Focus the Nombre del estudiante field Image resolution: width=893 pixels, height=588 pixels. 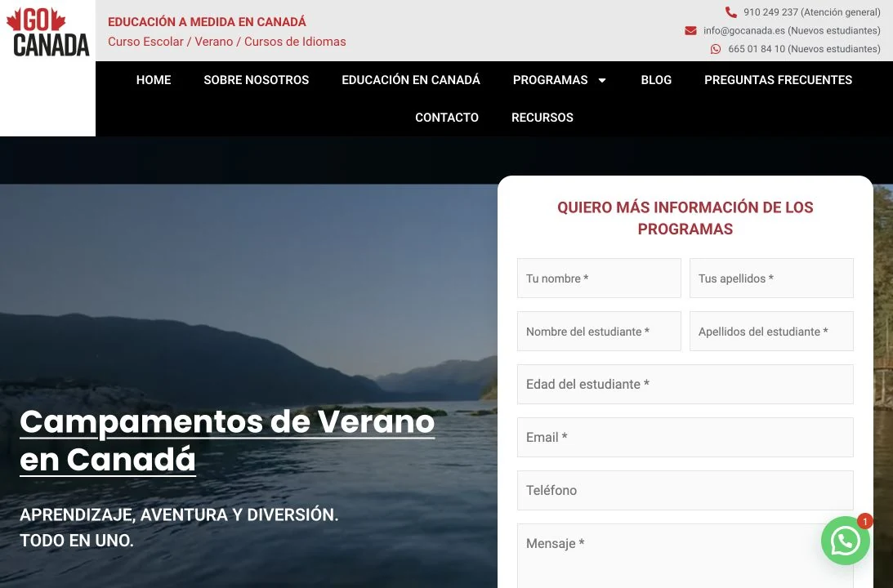pyautogui.click(x=599, y=332)
